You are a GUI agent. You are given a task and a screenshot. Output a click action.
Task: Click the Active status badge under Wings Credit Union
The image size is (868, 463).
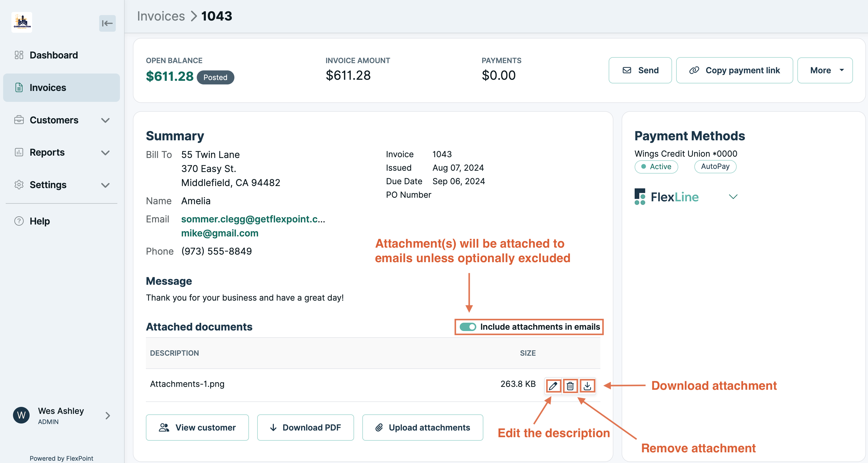(656, 167)
